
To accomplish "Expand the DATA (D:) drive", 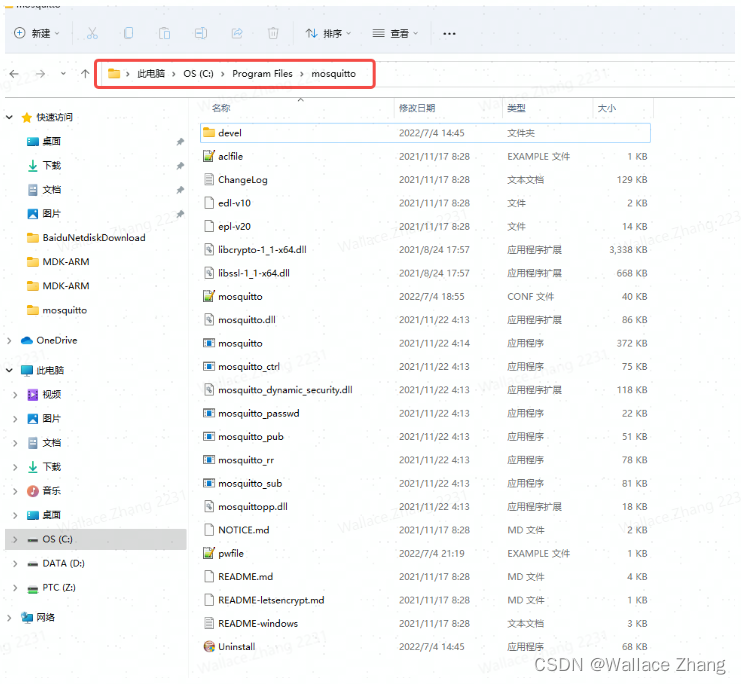I will (15, 563).
